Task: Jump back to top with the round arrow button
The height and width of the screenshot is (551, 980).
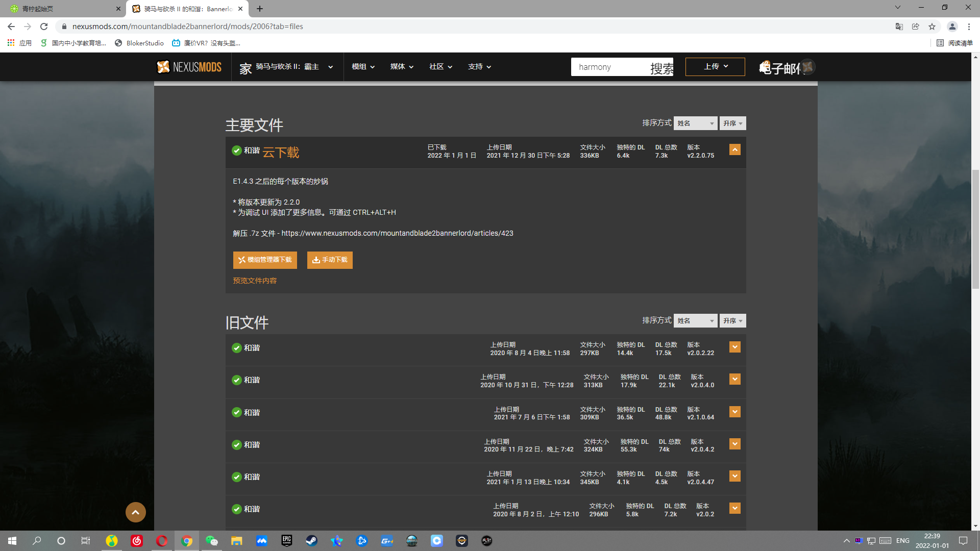Action: (136, 512)
